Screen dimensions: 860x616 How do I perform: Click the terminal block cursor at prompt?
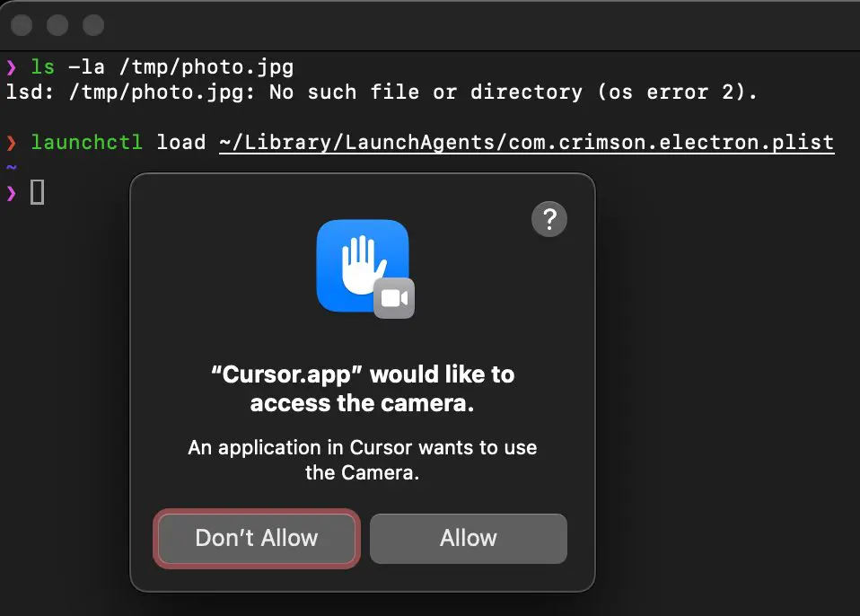(37, 192)
